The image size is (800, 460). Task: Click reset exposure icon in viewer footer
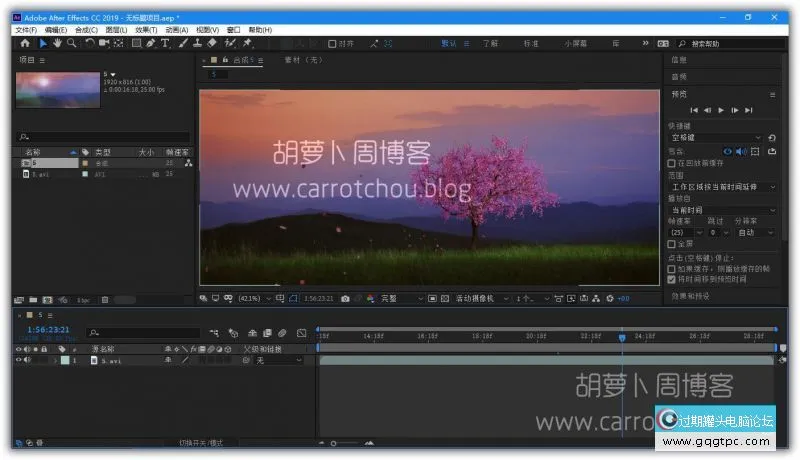[x=610, y=299]
